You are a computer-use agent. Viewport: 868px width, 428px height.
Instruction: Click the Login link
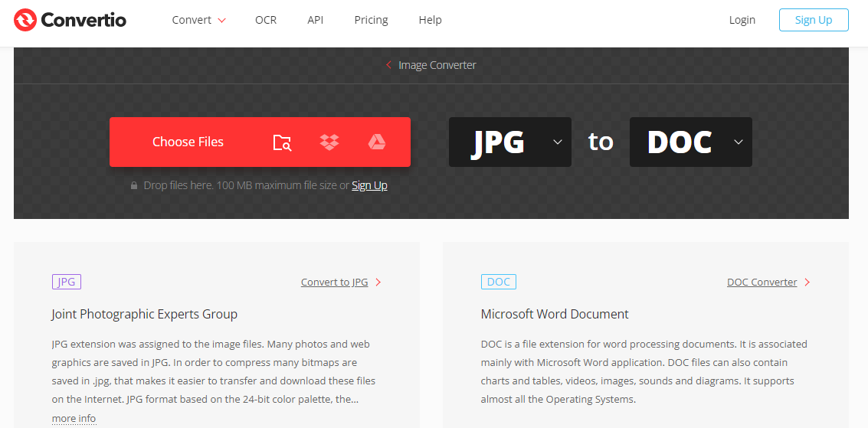click(x=742, y=21)
